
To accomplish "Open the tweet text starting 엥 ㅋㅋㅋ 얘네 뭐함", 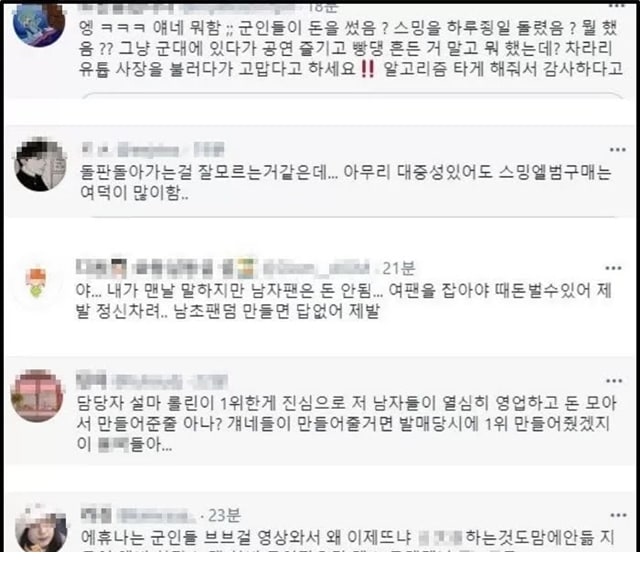I will [350, 48].
